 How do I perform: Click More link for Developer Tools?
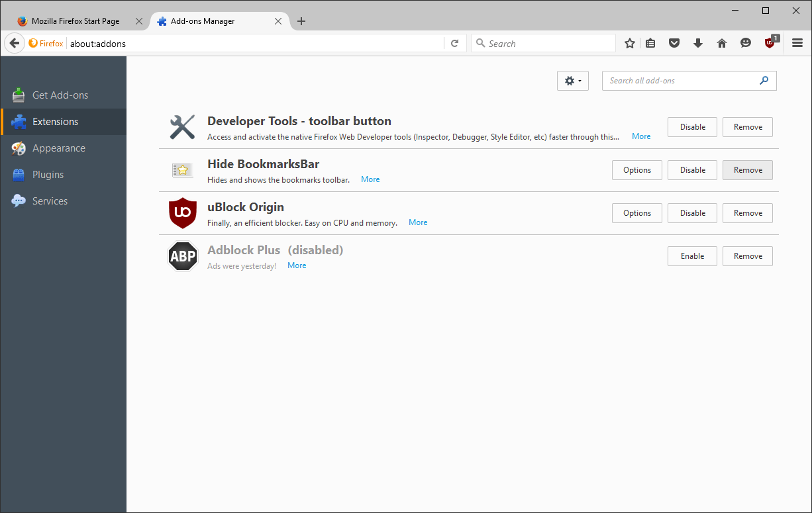click(x=641, y=136)
